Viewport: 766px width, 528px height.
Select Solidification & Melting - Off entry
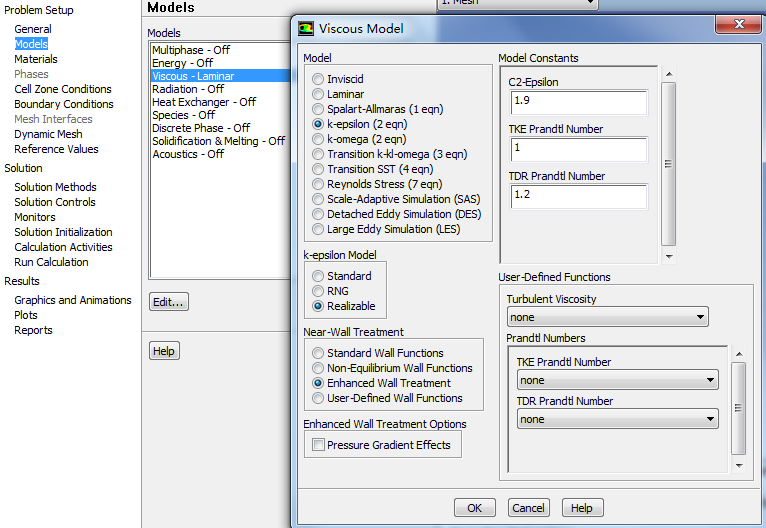pos(220,141)
